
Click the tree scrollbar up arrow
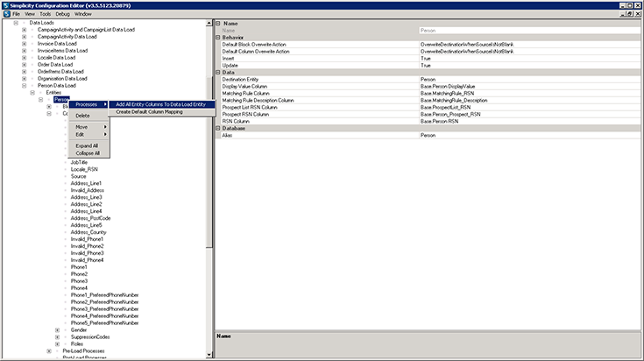209,24
